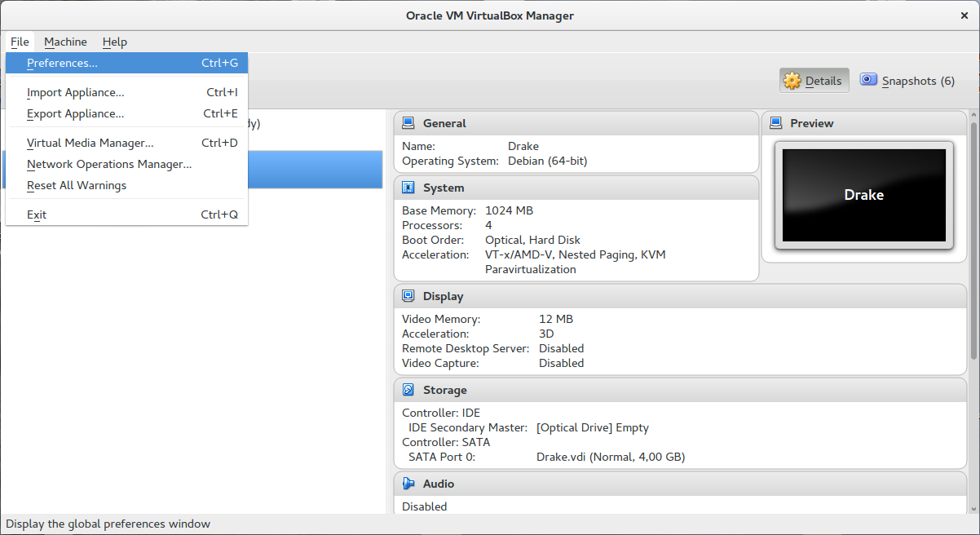Viewport: 980px width, 535px height.
Task: Choose Import Appliance menu entry
Action: point(126,92)
